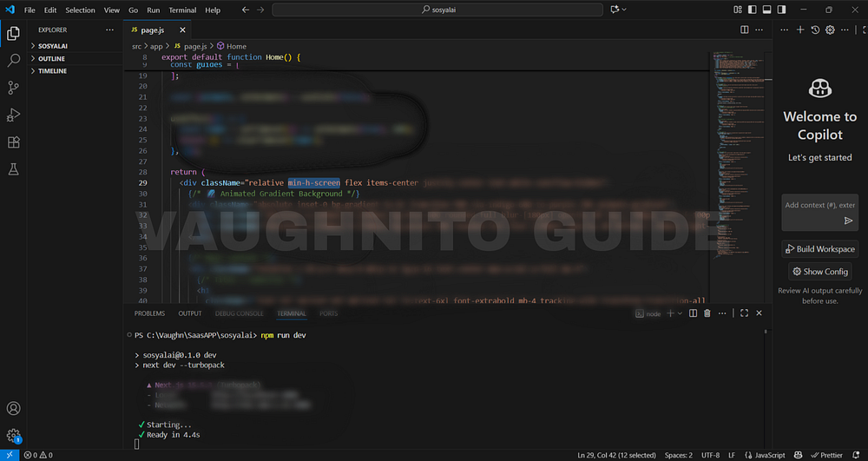Go forward with the navigation arrow
Image resolution: width=868 pixels, height=461 pixels.
(x=260, y=10)
